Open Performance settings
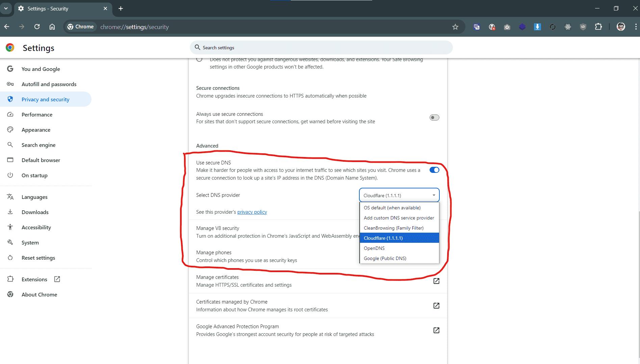 (x=46, y=114)
